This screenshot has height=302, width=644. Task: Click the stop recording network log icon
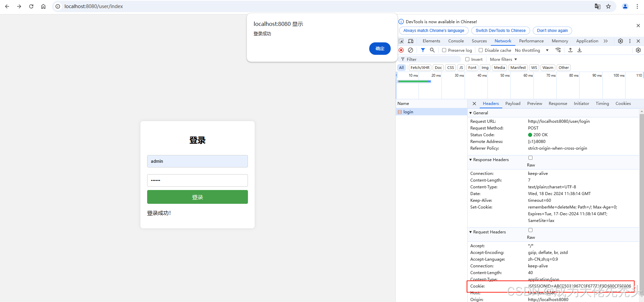[x=401, y=50]
